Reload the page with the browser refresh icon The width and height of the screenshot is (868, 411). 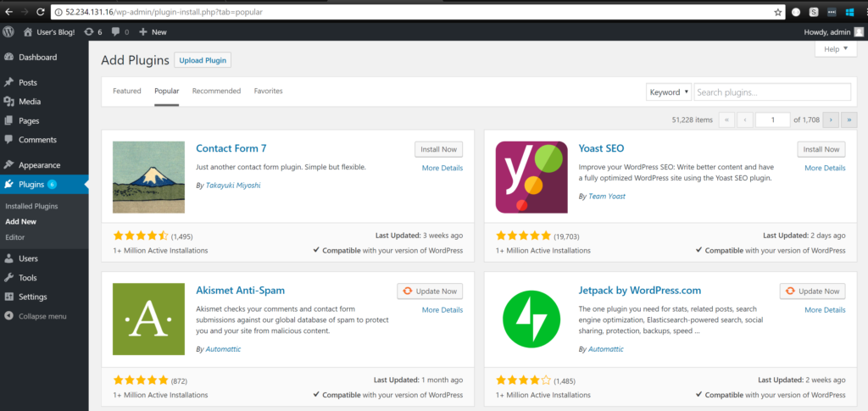pyautogui.click(x=41, y=12)
